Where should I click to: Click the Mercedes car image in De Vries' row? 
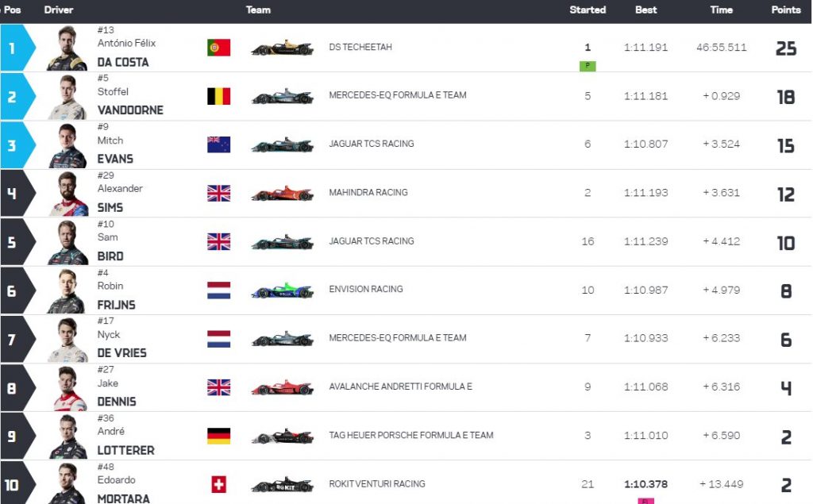pyautogui.click(x=283, y=339)
